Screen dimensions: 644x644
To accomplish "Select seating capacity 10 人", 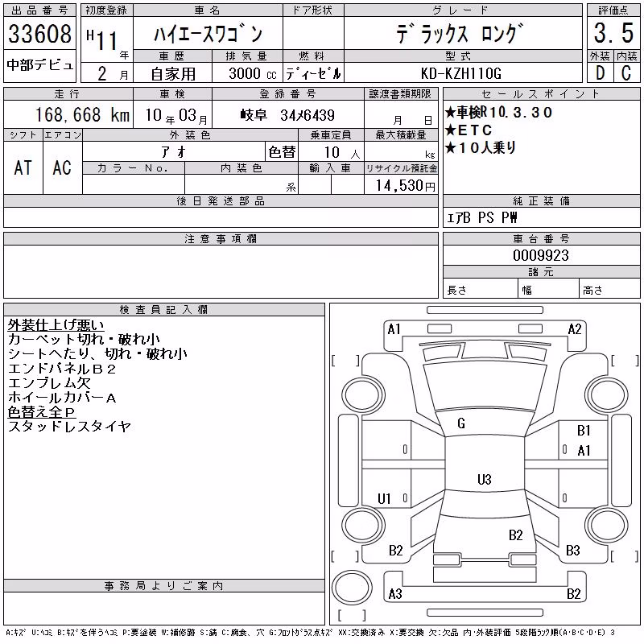I will point(341,153).
